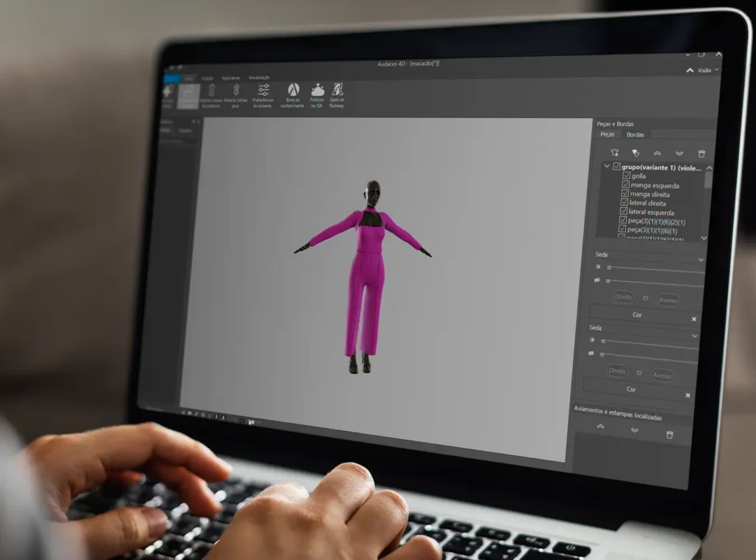Switch to the Bordas tab
Viewport: 756px width, 560px height.
(x=635, y=135)
